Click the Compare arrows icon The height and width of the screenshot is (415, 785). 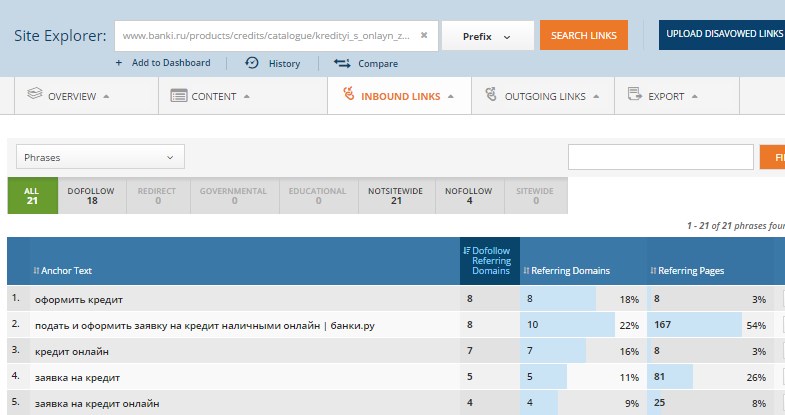tap(342, 63)
